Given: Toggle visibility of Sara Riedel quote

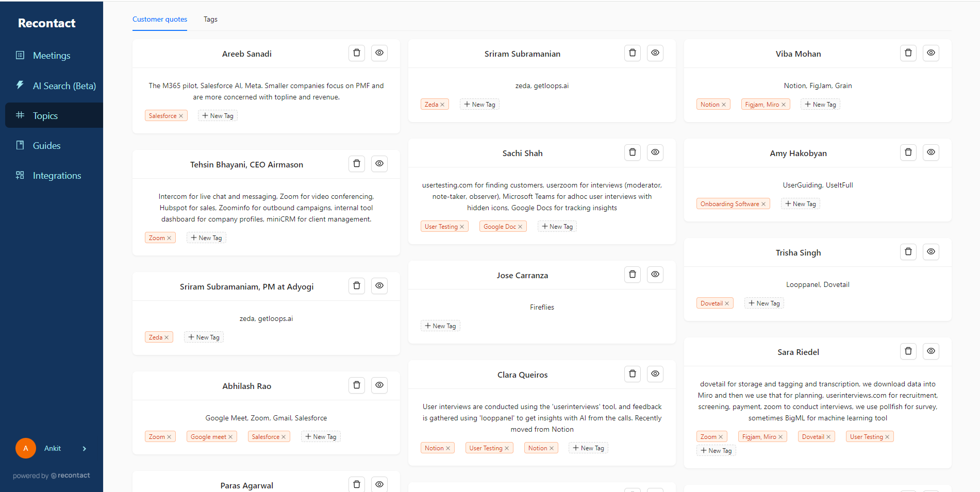Looking at the screenshot, I should [931, 351].
